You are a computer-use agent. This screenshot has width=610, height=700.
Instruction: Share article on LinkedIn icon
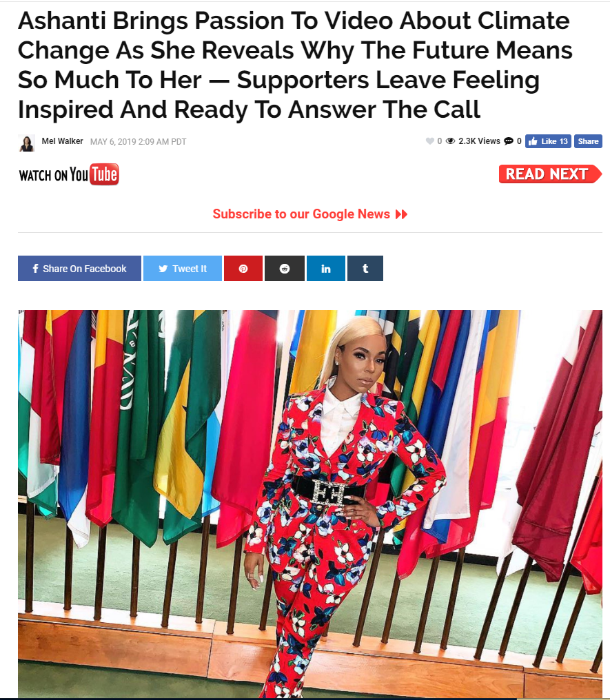click(326, 268)
